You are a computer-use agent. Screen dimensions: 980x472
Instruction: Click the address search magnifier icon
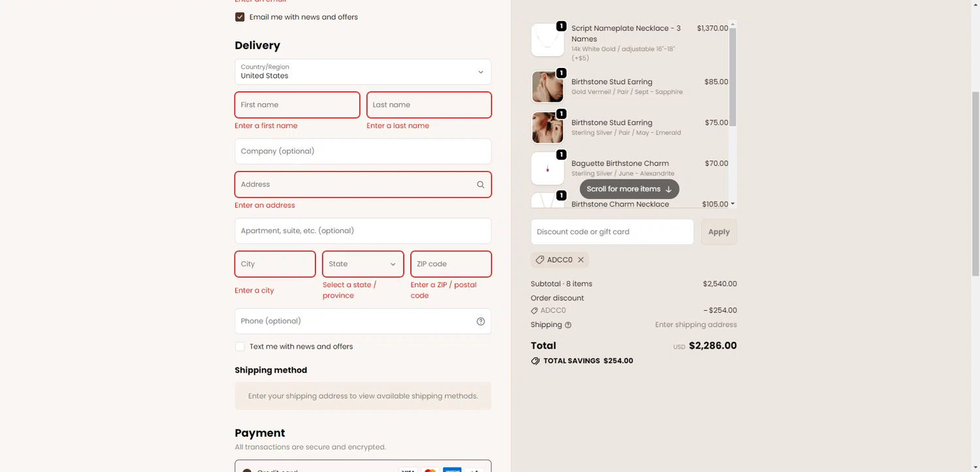pyautogui.click(x=480, y=185)
